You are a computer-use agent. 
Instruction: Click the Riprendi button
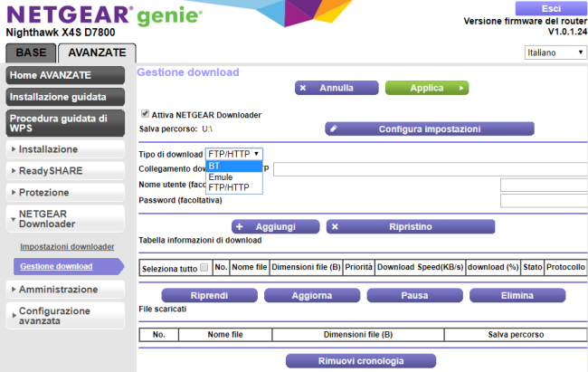(209, 295)
